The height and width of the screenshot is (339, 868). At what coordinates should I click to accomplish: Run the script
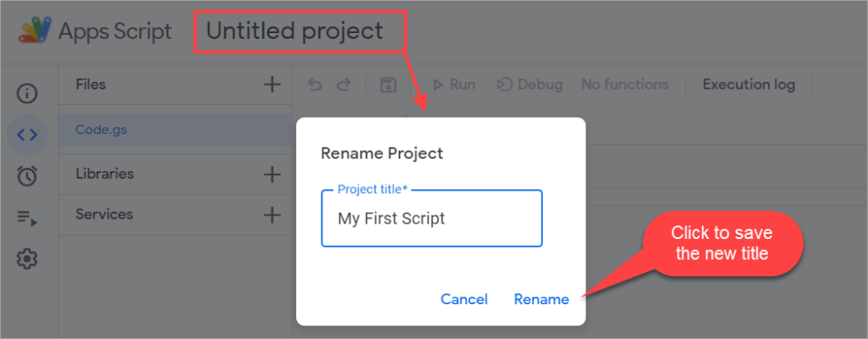pyautogui.click(x=454, y=85)
